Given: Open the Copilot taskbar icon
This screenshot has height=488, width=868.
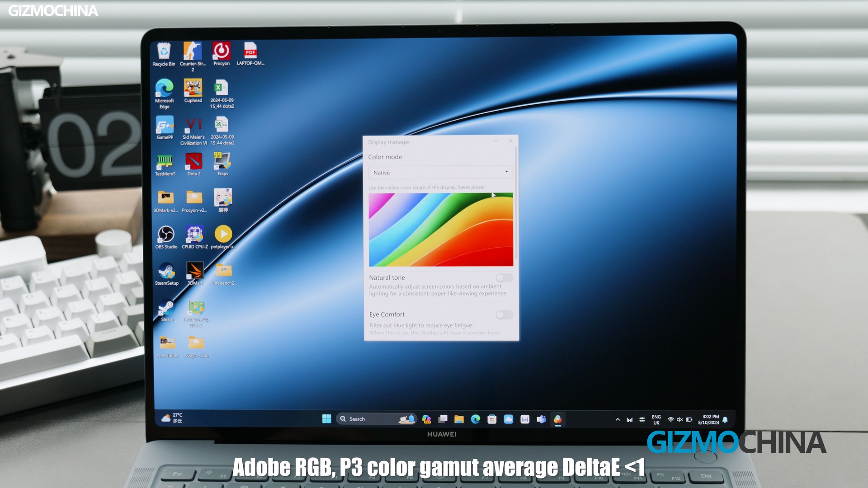Looking at the screenshot, I should 426,419.
